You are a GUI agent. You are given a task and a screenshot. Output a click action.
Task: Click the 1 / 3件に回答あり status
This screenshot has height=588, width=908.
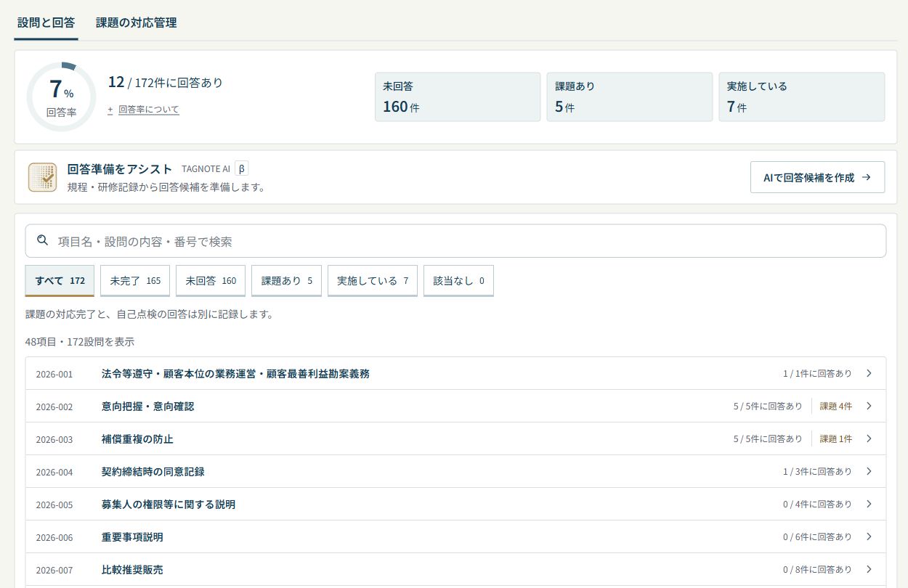[x=817, y=472]
